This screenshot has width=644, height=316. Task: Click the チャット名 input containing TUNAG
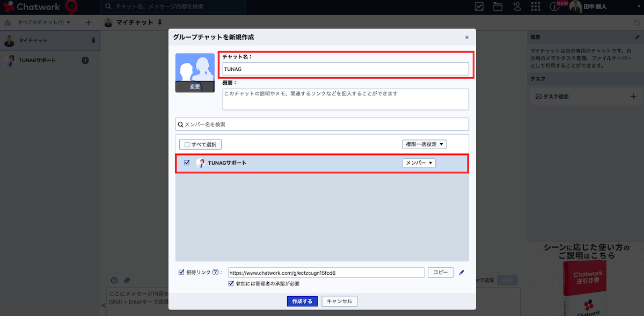[x=346, y=69]
